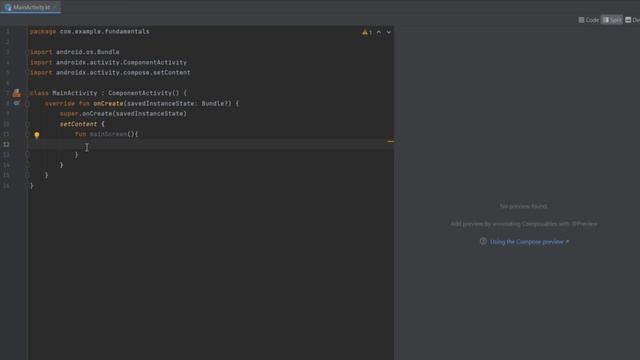Collapse the import statements block
This screenshot has width=640, height=360.
(x=27, y=52)
